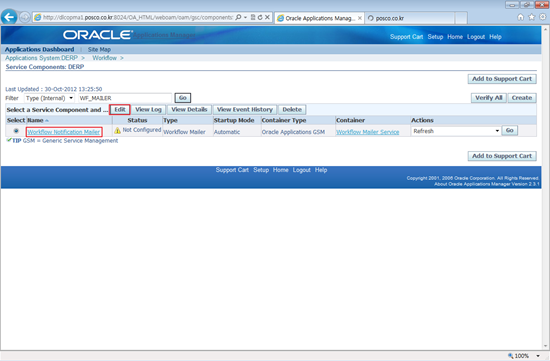Go back using the browser back arrow
This screenshot has height=361, width=550.
pos(9,17)
